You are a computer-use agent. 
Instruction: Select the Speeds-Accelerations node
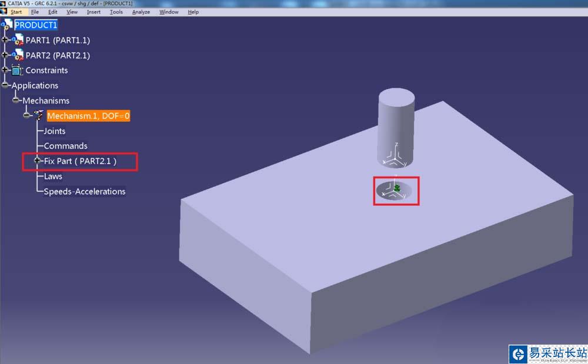tap(84, 192)
